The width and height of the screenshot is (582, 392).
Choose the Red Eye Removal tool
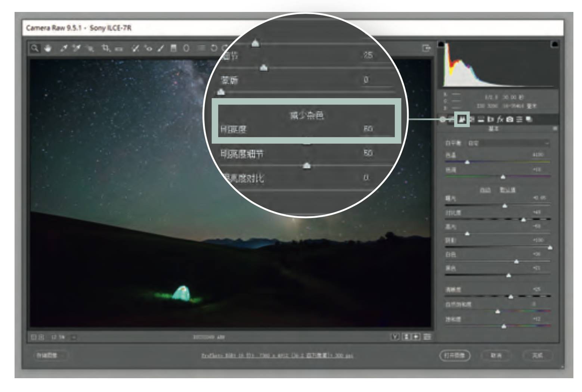(148, 48)
